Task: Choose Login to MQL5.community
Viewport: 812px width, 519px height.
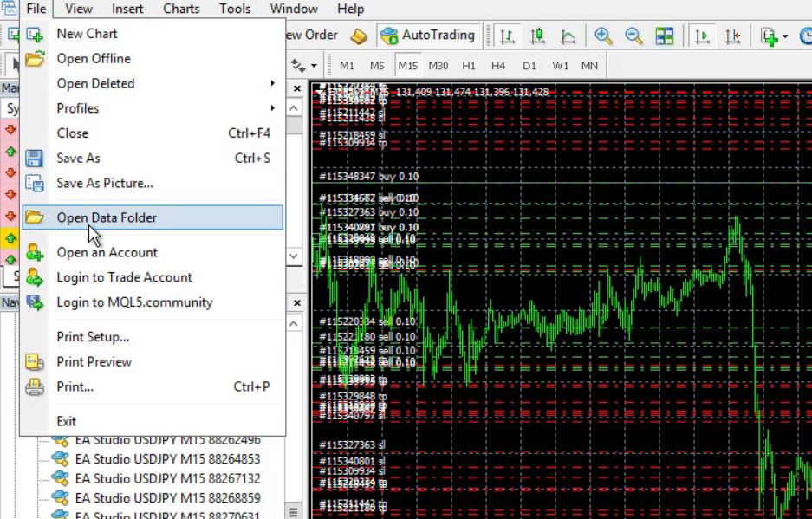Action: tap(153, 302)
